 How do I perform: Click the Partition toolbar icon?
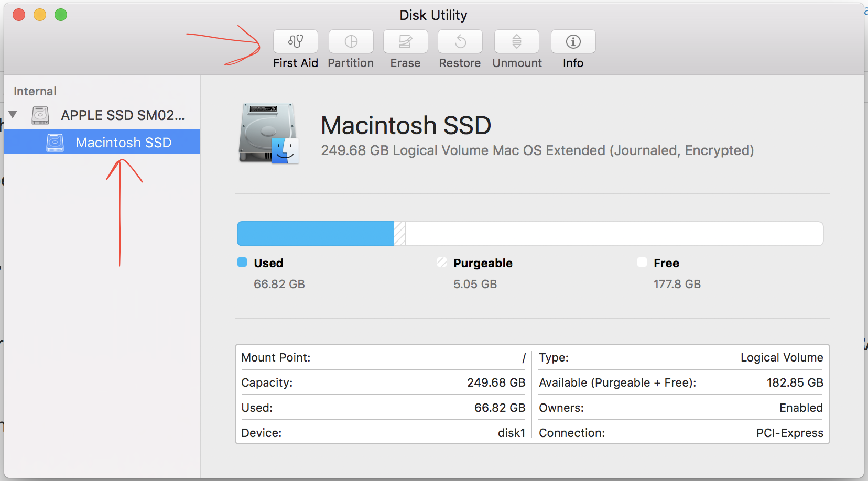[351, 42]
